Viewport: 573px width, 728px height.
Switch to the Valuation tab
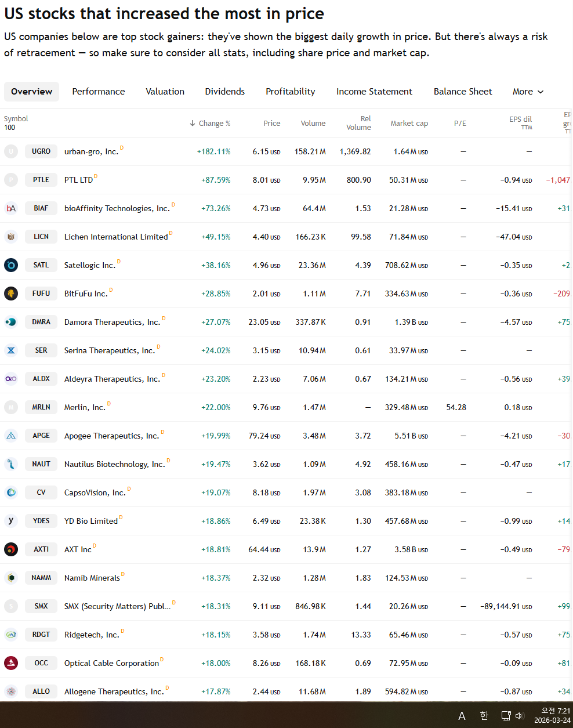pyautogui.click(x=165, y=92)
